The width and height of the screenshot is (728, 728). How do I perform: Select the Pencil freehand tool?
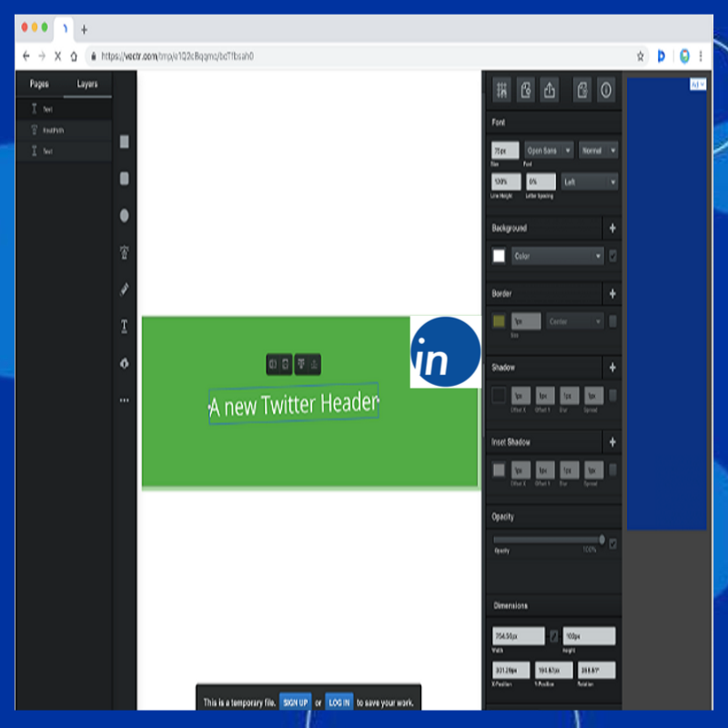pos(124,289)
